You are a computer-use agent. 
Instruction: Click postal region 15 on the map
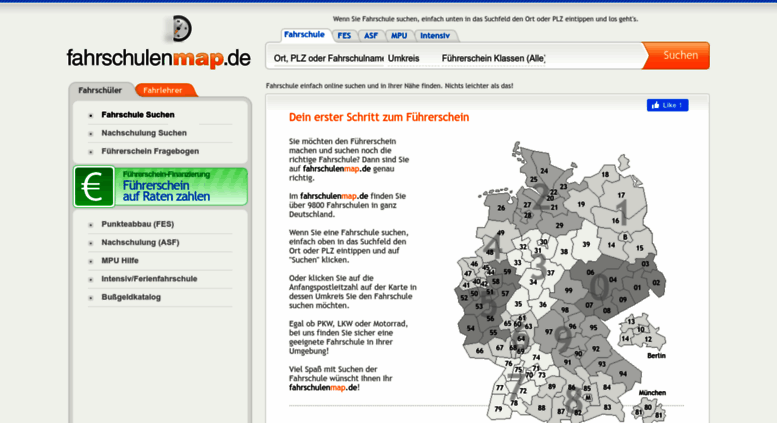coord(639,248)
